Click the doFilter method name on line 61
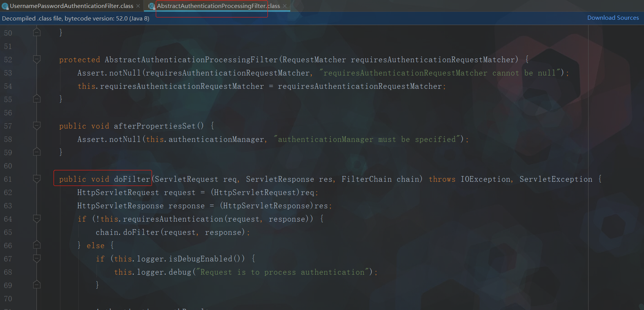 (x=132, y=179)
